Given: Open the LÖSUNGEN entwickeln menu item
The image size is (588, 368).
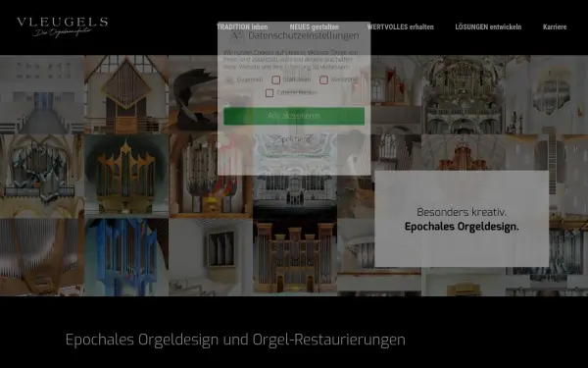Looking at the screenshot, I should point(488,27).
